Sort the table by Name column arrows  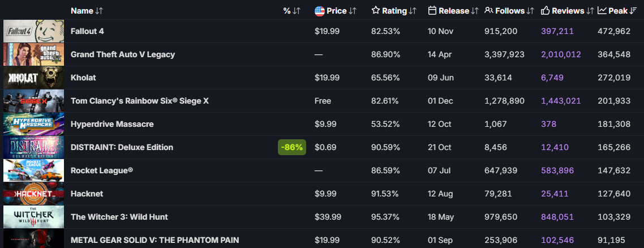coord(100,11)
